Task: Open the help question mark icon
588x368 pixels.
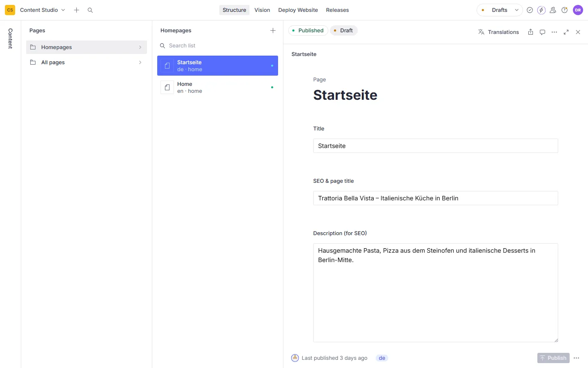Action: click(x=565, y=10)
